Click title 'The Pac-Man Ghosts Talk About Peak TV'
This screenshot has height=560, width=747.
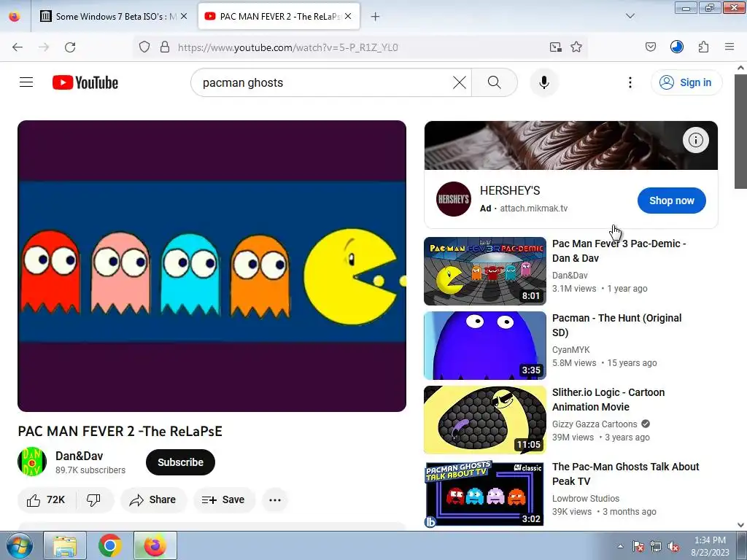pyautogui.click(x=625, y=473)
